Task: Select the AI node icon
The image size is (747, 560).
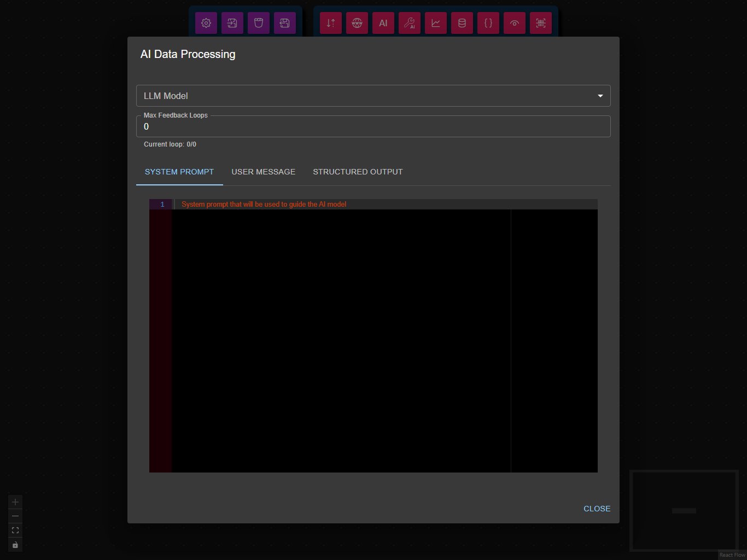Action: pyautogui.click(x=383, y=23)
